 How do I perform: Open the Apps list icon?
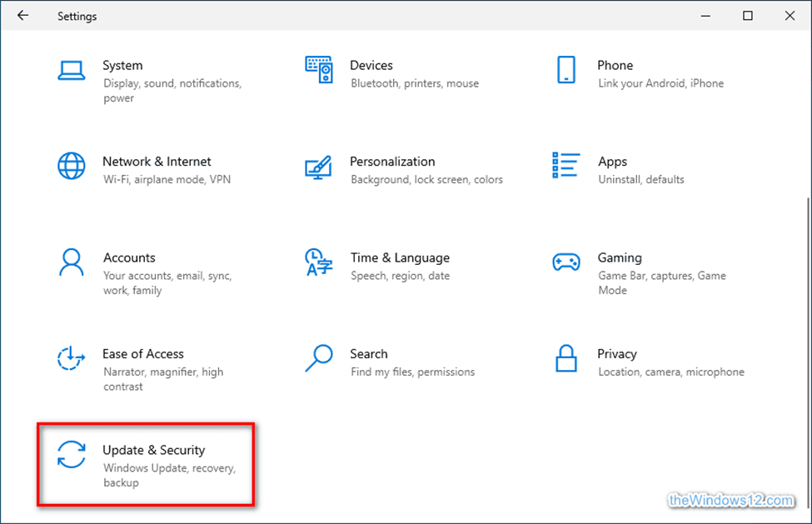[x=566, y=165]
